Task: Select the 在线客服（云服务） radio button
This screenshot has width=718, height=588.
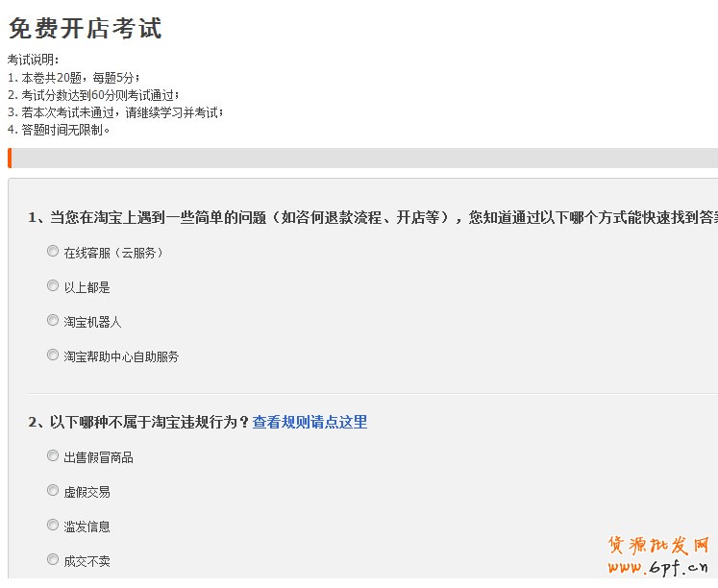Action: [53, 252]
